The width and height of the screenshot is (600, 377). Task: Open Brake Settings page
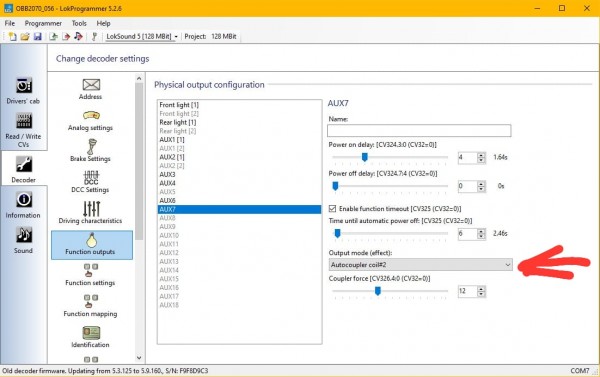pyautogui.click(x=91, y=150)
